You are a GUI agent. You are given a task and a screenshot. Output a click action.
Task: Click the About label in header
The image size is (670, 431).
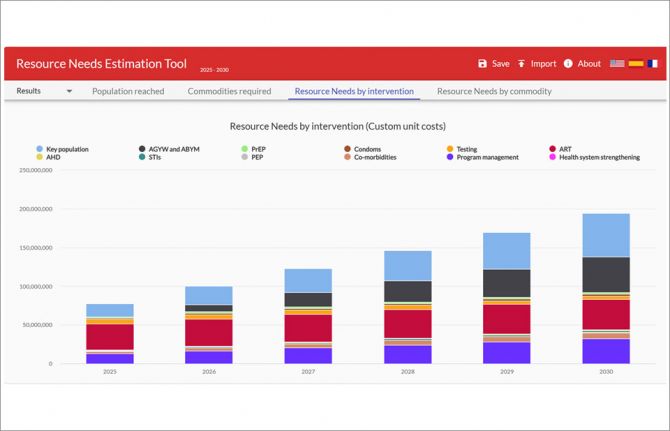pos(589,64)
